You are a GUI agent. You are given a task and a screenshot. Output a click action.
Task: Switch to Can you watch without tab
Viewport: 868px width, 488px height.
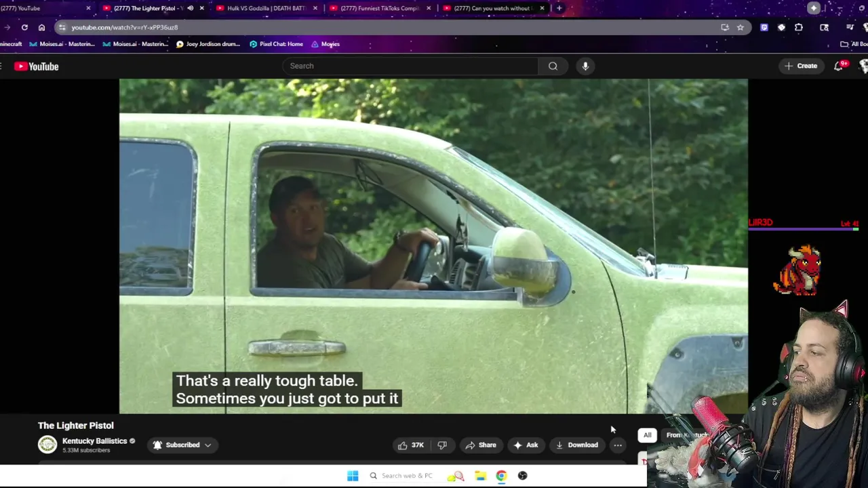492,8
